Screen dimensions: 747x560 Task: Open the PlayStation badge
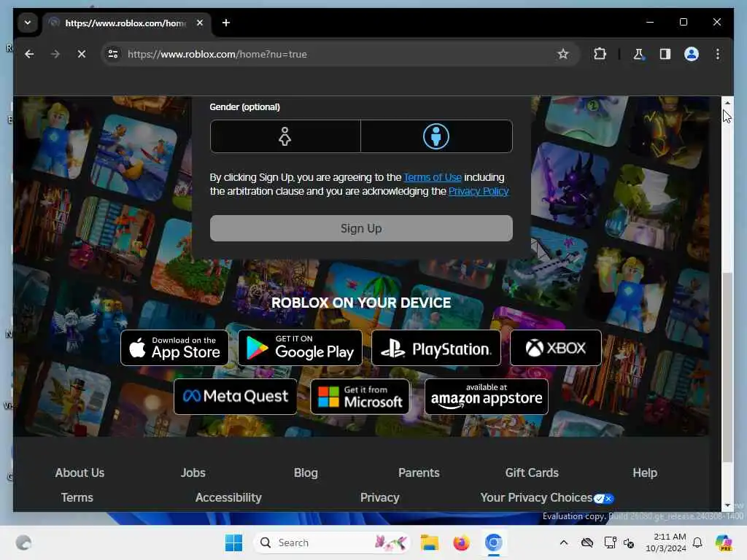436,348
